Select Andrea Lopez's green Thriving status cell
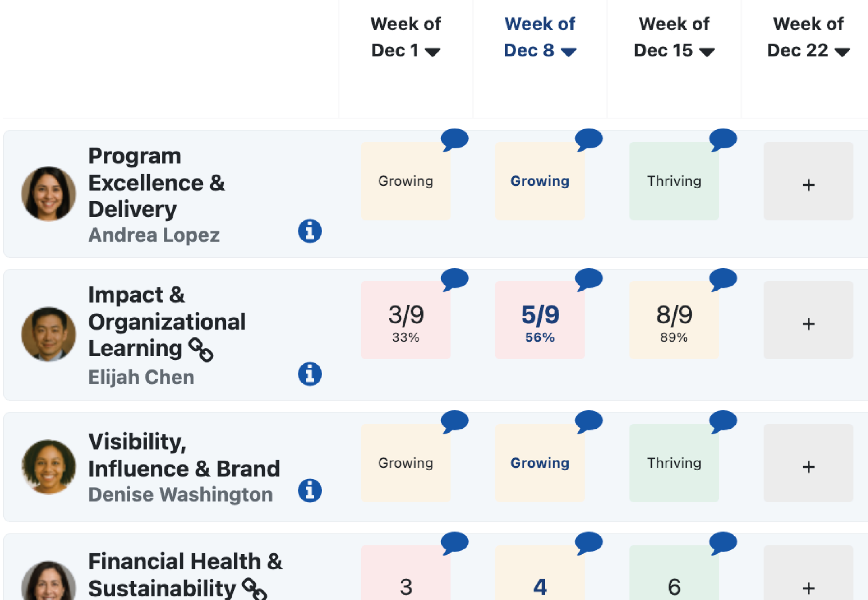This screenshot has width=868, height=600. pyautogui.click(x=674, y=181)
